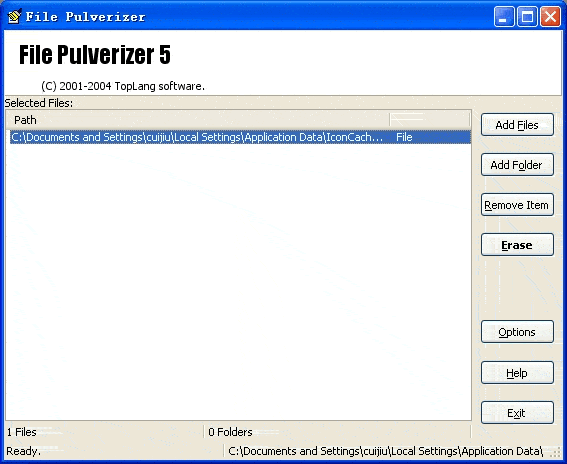Screen dimensions: 567x464
Task: Open Help
Action: (x=517, y=373)
